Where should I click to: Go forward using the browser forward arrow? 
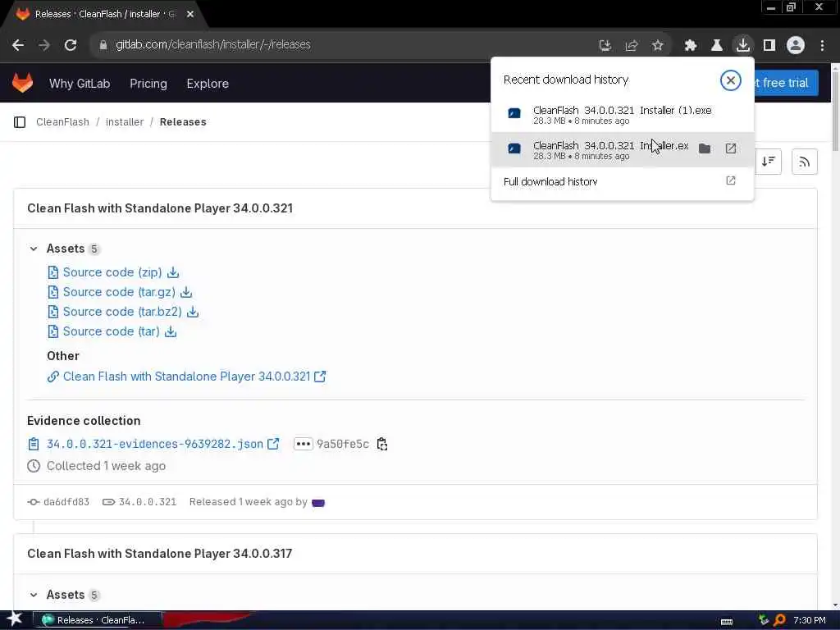click(x=44, y=45)
